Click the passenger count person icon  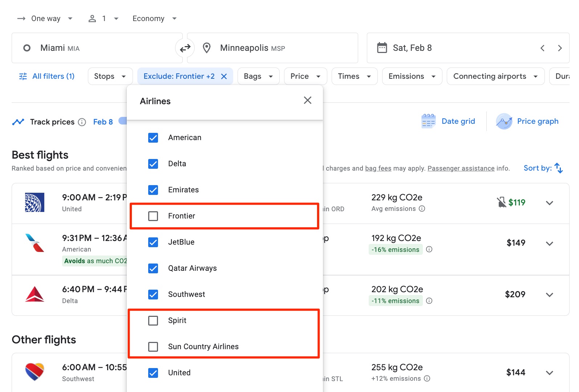(x=92, y=19)
